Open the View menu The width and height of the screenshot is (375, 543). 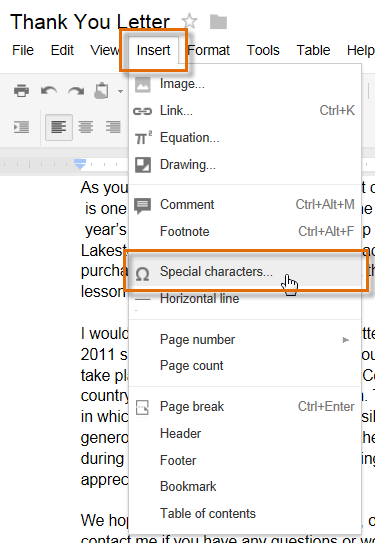[x=105, y=50]
